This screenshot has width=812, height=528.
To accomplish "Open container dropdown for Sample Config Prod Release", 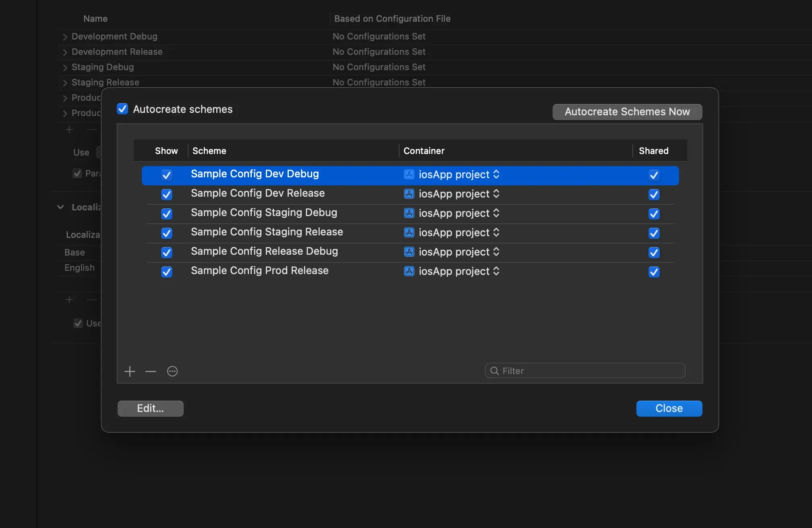I will click(496, 271).
